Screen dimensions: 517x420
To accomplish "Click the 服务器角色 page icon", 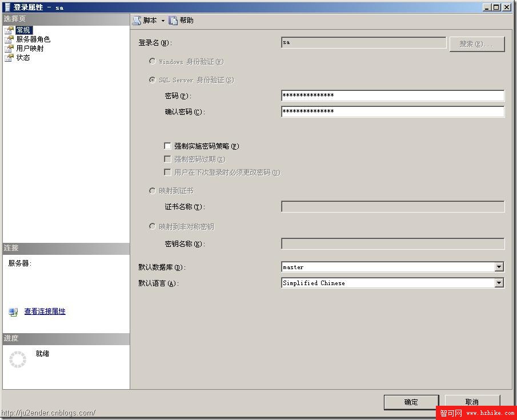I will click(9, 39).
